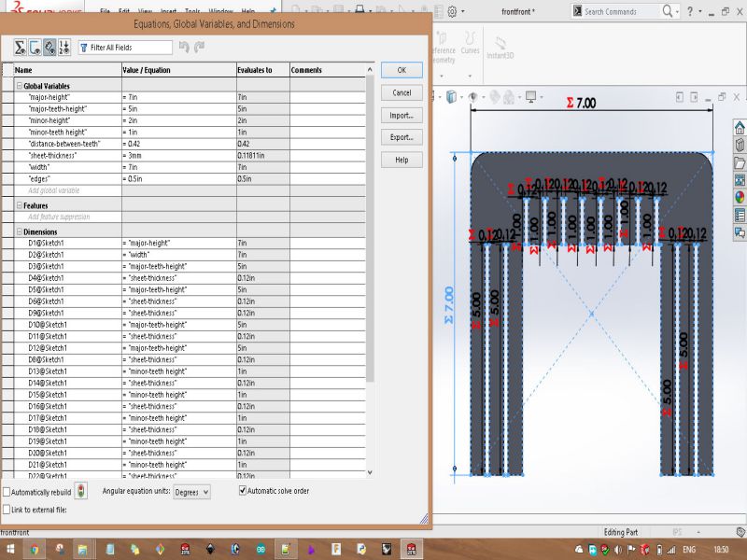Screen dimensions: 747x560
Task: Uncheck Automatic solve order
Action: [x=243, y=490]
